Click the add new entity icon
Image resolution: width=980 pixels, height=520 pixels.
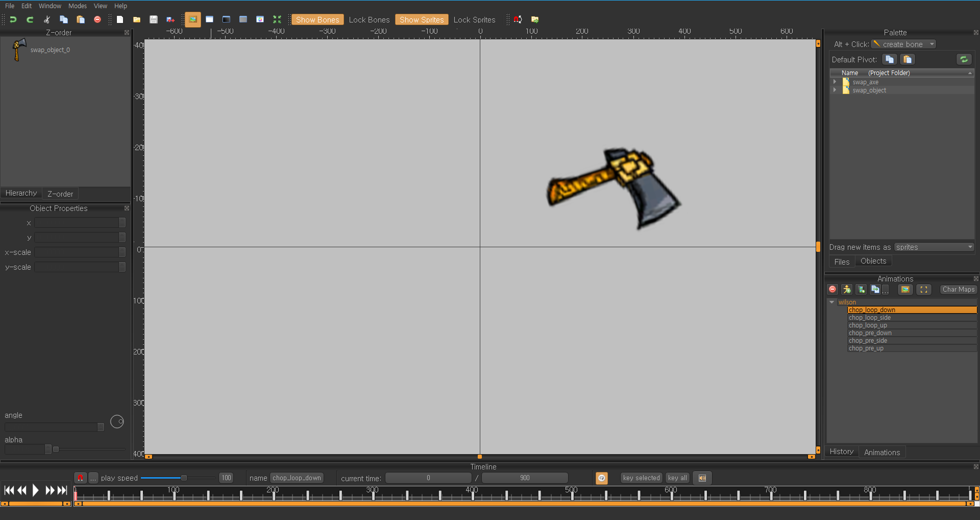[847, 290]
